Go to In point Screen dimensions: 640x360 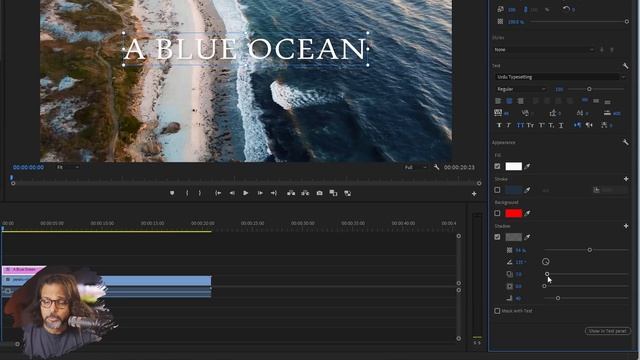pos(218,193)
